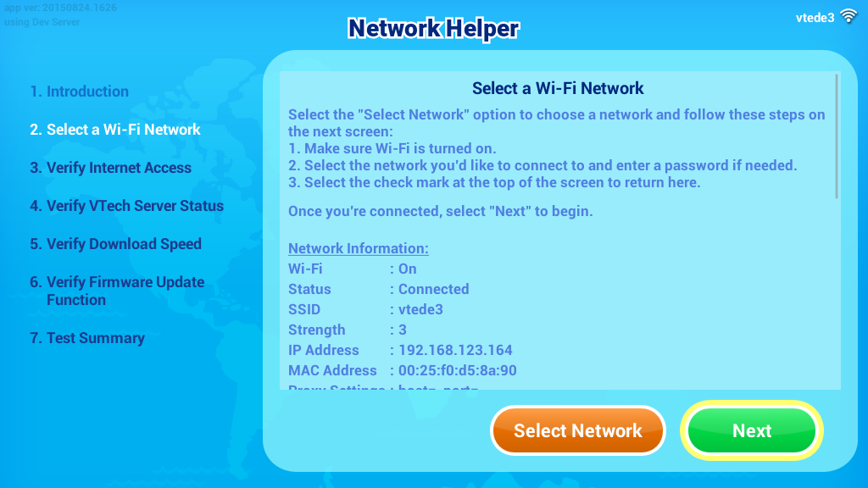Click the Network Information heading
The image size is (868, 488).
(x=359, y=248)
